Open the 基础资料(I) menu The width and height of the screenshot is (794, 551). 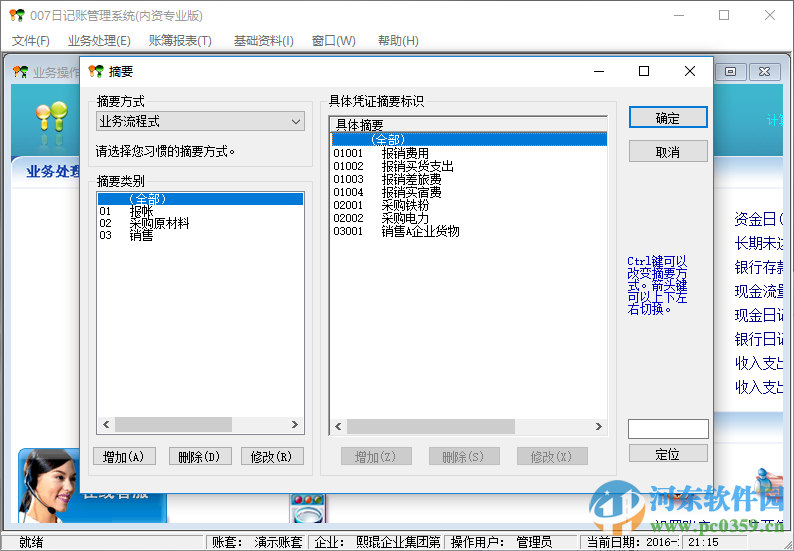263,41
